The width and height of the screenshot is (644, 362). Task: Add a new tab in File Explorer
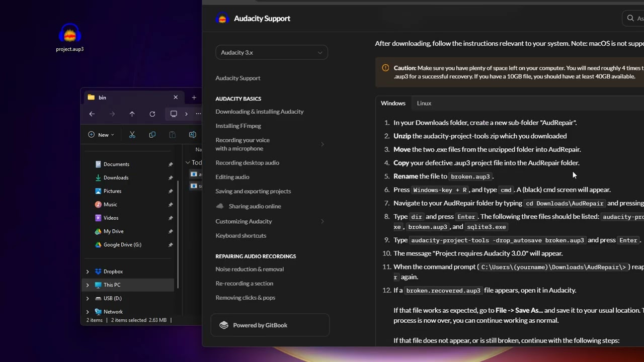(x=194, y=98)
